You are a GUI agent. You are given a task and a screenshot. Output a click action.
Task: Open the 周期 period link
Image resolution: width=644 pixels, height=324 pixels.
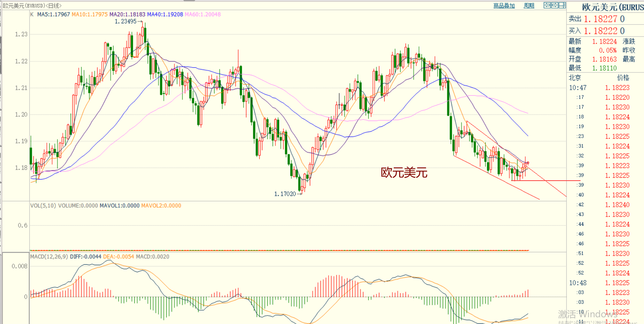point(529,6)
